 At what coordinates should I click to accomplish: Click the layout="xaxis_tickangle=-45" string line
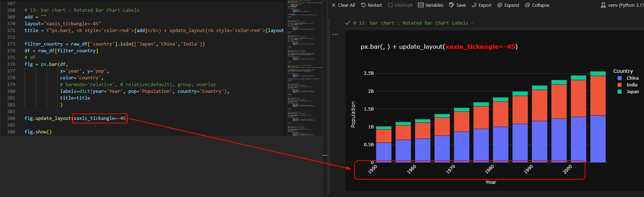coord(63,24)
